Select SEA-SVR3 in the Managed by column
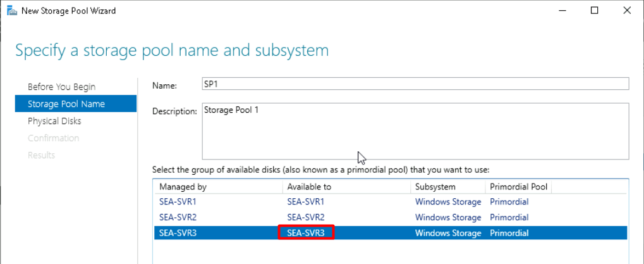 point(178,233)
